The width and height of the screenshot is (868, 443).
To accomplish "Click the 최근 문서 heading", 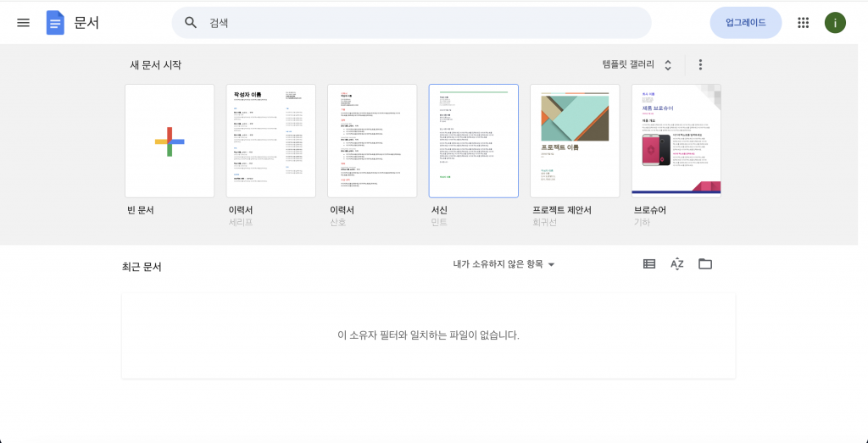I will click(x=142, y=267).
